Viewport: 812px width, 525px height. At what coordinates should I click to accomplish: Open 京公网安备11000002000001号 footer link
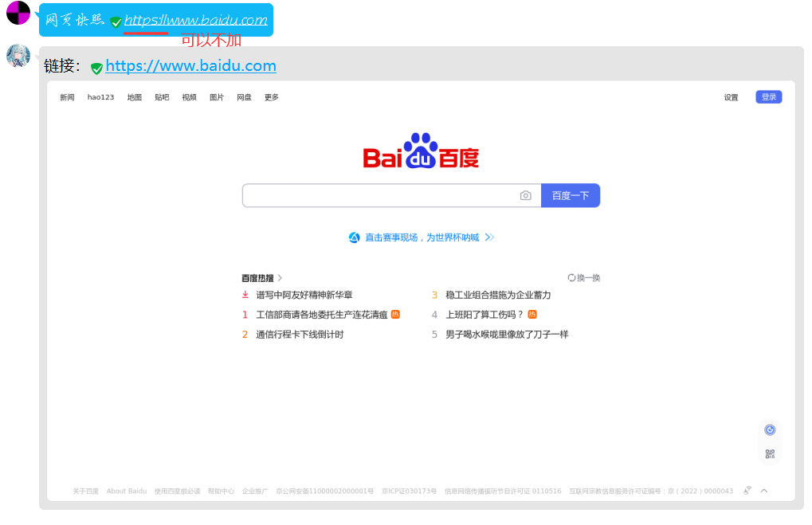click(x=324, y=491)
